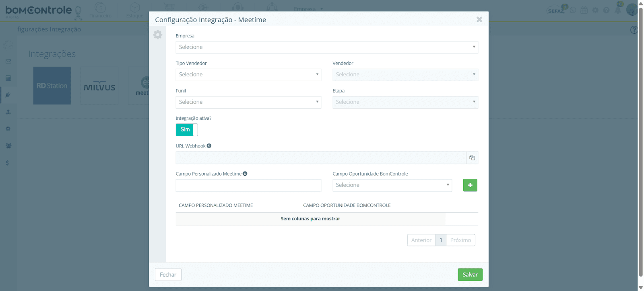Click the settings gear in top bar
The width and height of the screenshot is (644, 291).
coord(595,10)
